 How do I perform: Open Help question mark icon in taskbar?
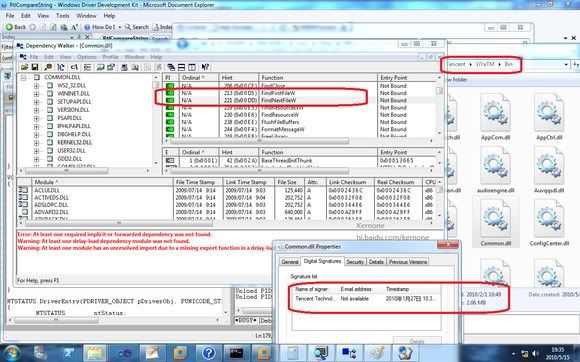pos(209,353)
